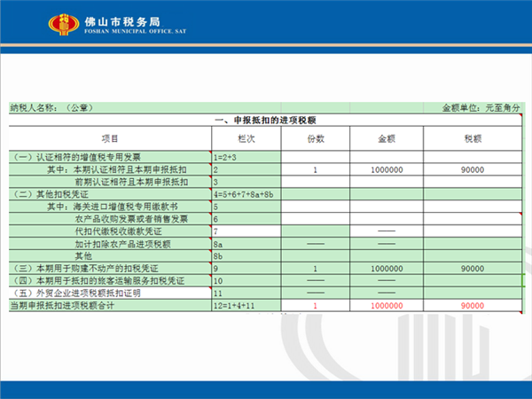Select 其中:海关进口增值税专用缴款书 cell
The height and width of the screenshot is (399, 532).
[x=110, y=207]
